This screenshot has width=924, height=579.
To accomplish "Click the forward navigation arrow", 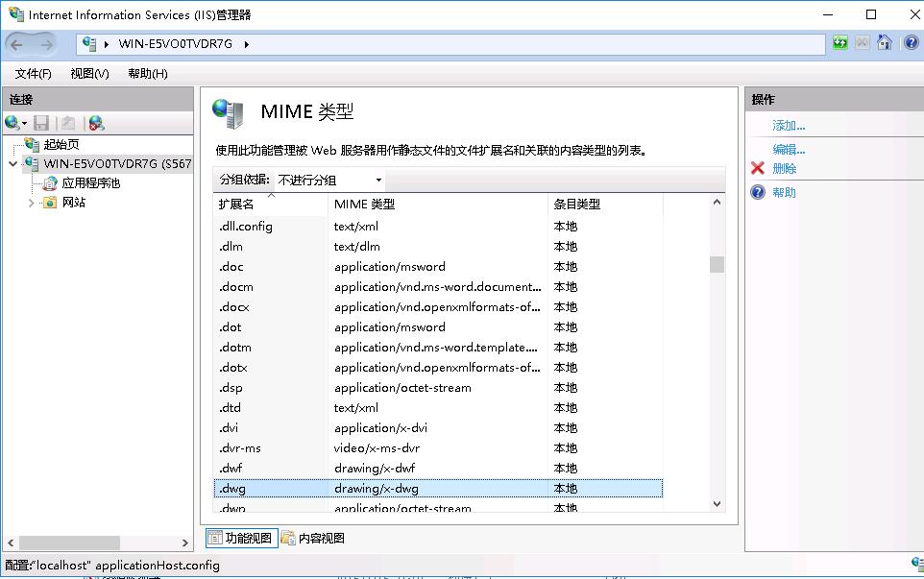I will (x=47, y=44).
